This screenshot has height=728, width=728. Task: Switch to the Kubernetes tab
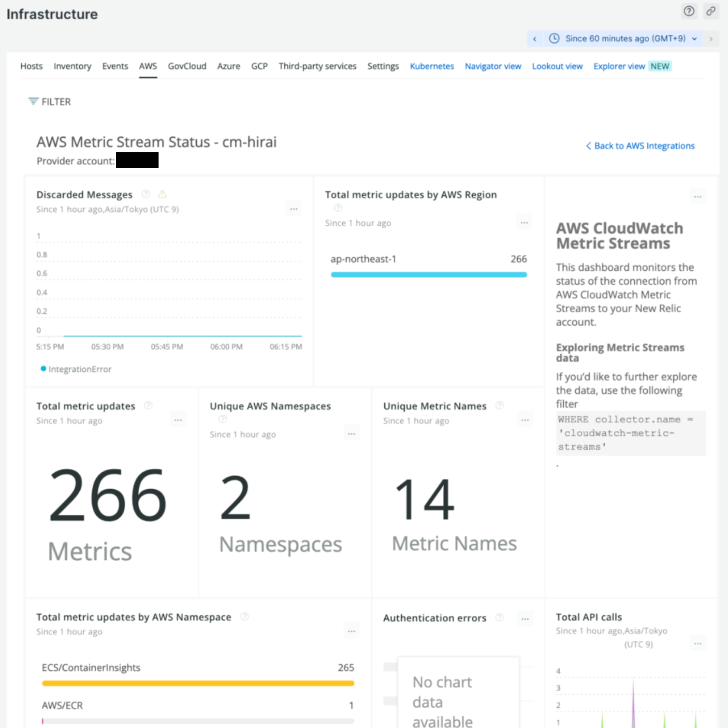click(432, 66)
